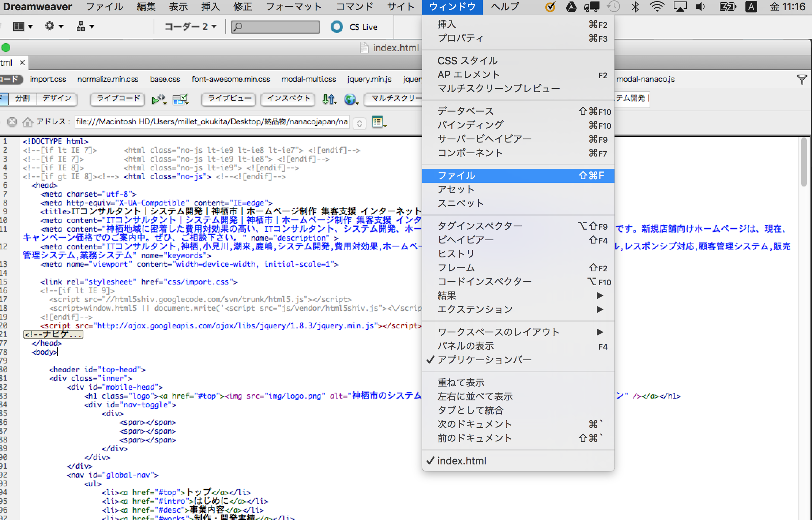The height and width of the screenshot is (520, 812).
Task: Open related file modal-multi.css
Action: (309, 79)
